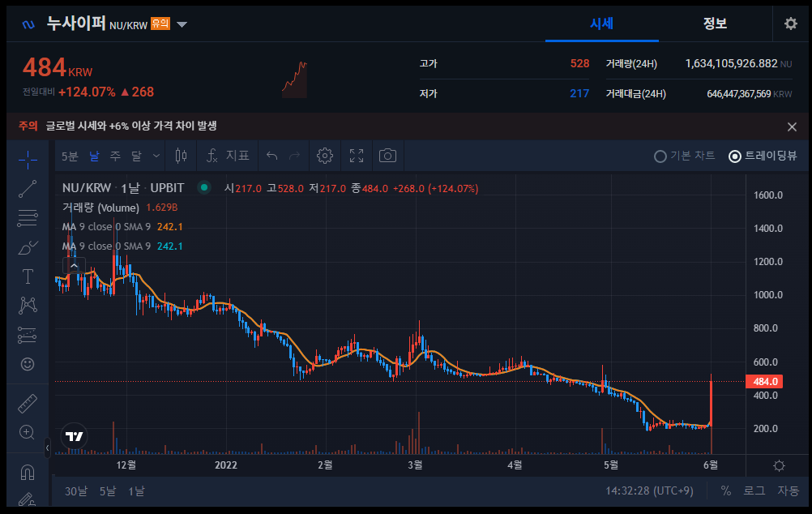Click the 유의 caution badge
This screenshot has width=812, height=514.
160,24
